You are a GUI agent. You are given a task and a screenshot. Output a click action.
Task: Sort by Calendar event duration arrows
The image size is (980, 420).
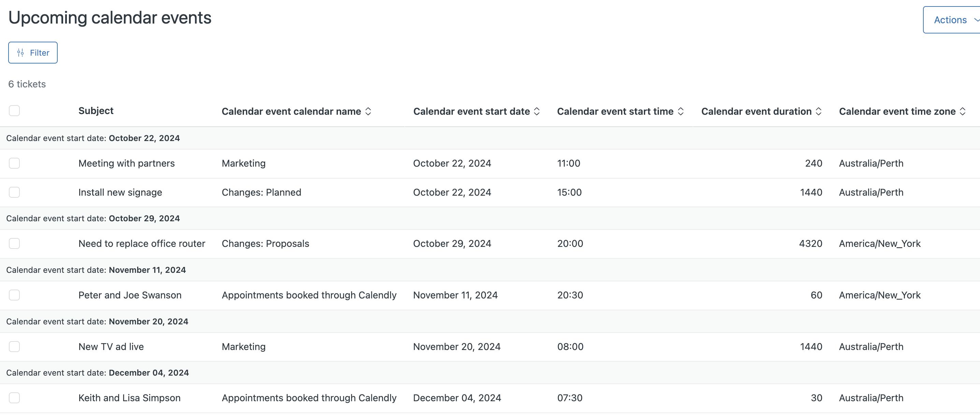pos(819,112)
